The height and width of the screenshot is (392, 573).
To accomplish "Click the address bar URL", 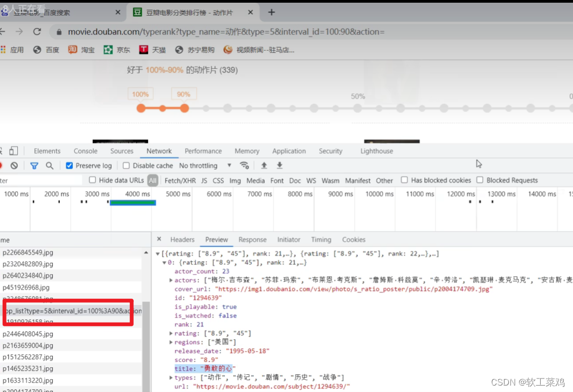I will pyautogui.click(x=226, y=32).
